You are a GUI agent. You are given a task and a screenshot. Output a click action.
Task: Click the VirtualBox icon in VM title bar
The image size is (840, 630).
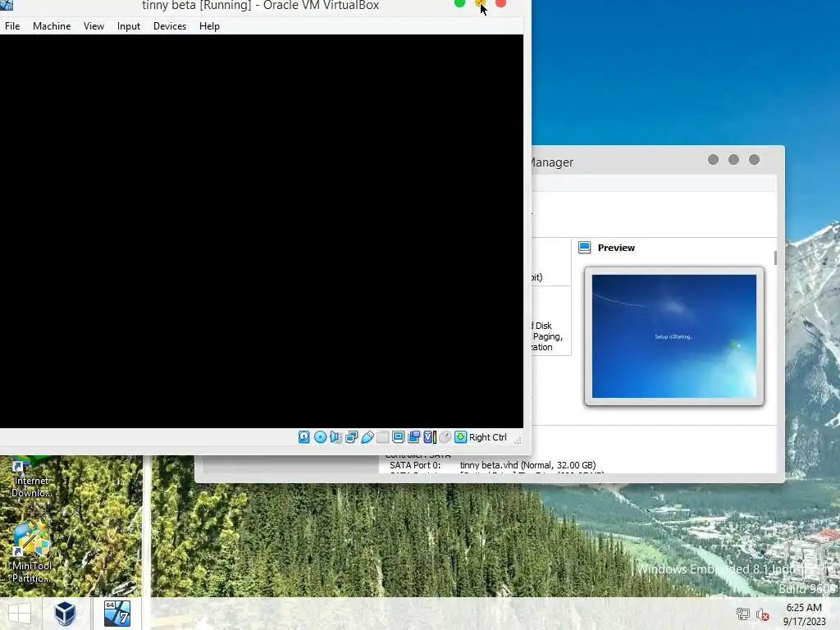tap(7, 4)
